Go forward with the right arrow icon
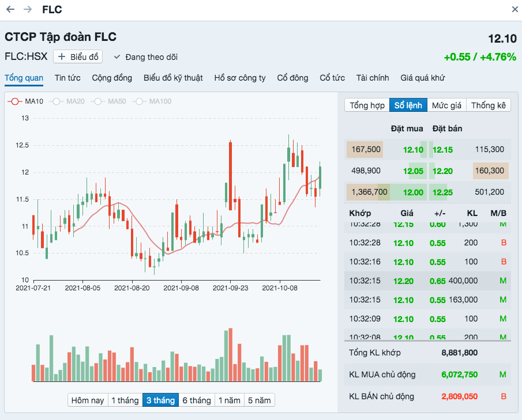 tap(28, 9)
